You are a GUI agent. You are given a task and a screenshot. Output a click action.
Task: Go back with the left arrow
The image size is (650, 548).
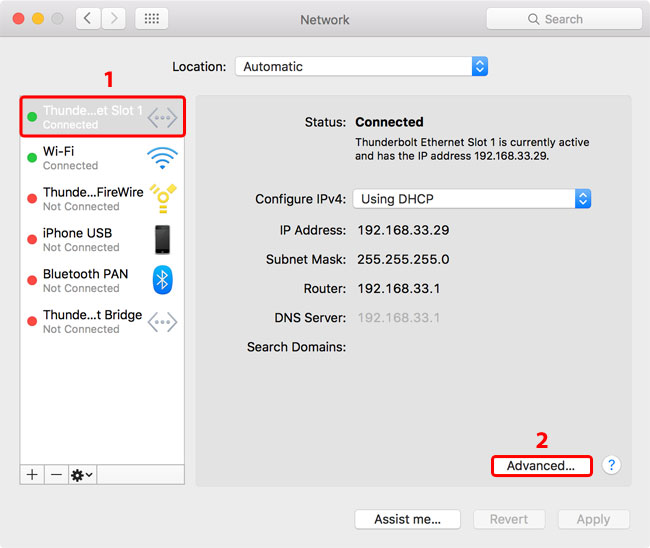coord(88,19)
